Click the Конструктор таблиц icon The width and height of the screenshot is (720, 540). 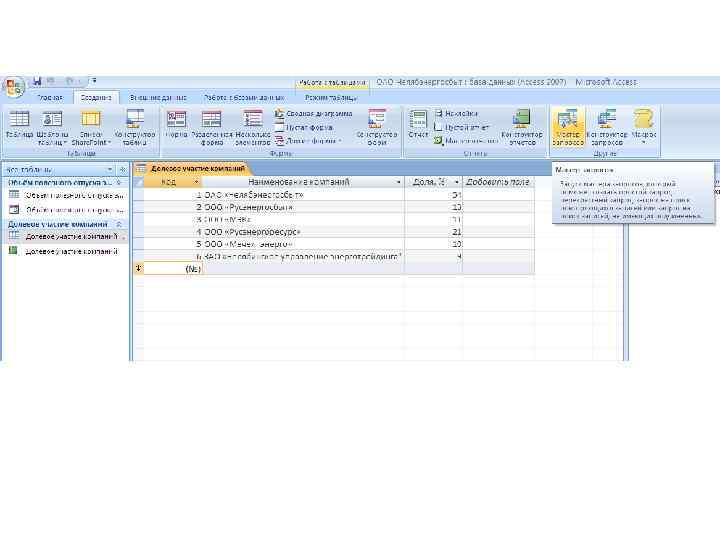tap(135, 128)
